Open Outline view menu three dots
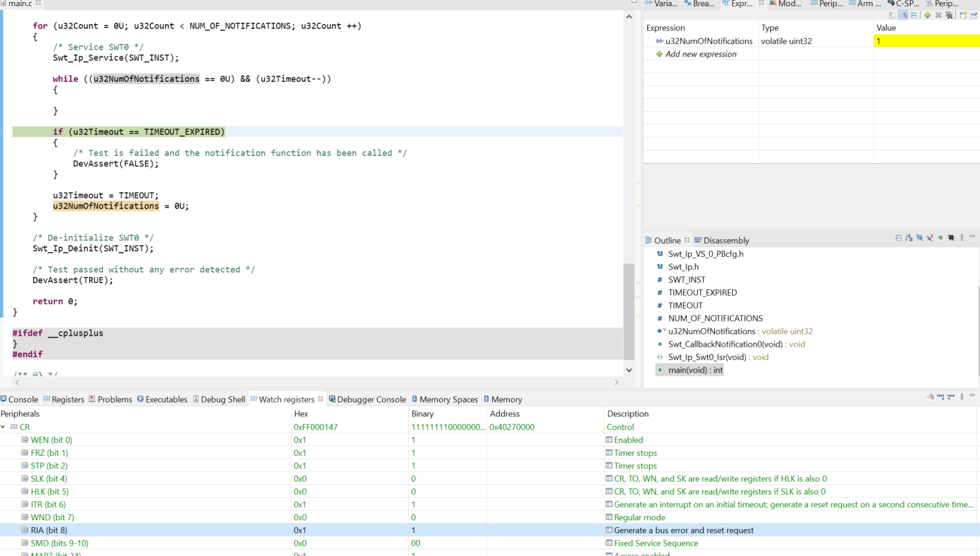The height and width of the screenshot is (556, 980). click(x=962, y=238)
